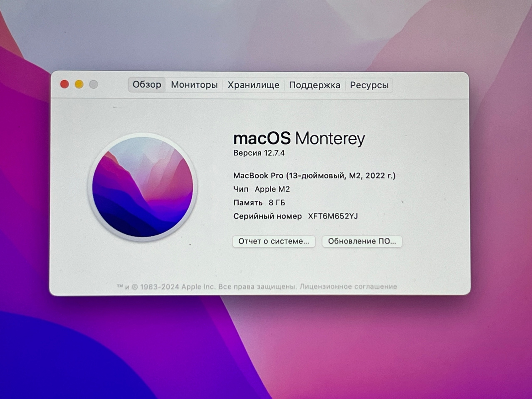Select the Поддержка tab
Image resolution: width=532 pixels, height=399 pixels.
[x=315, y=85]
